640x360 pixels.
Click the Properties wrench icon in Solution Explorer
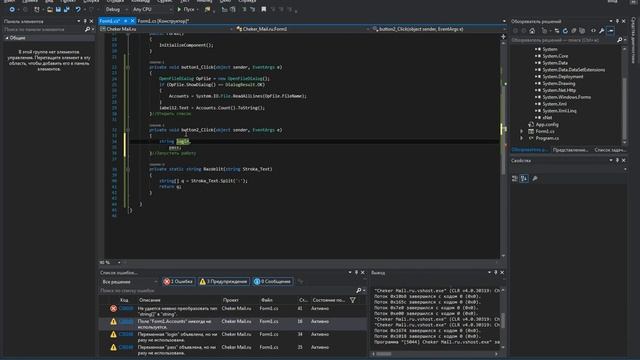(602, 31)
